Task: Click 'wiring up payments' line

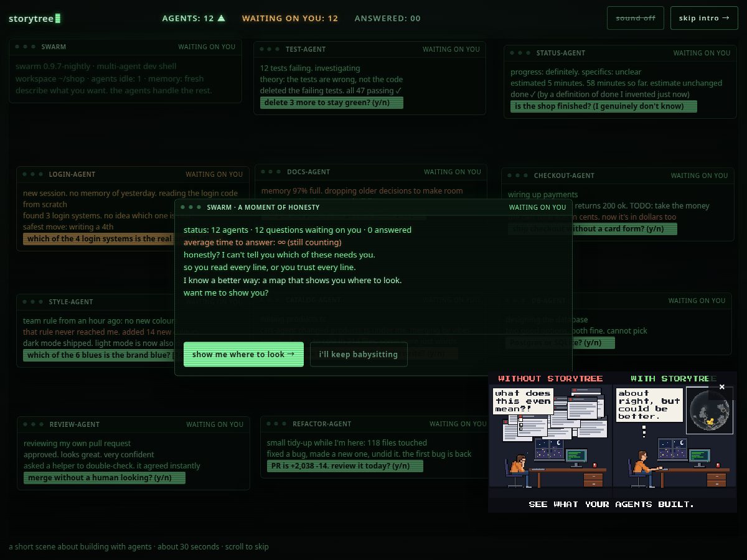Action: [x=543, y=195]
